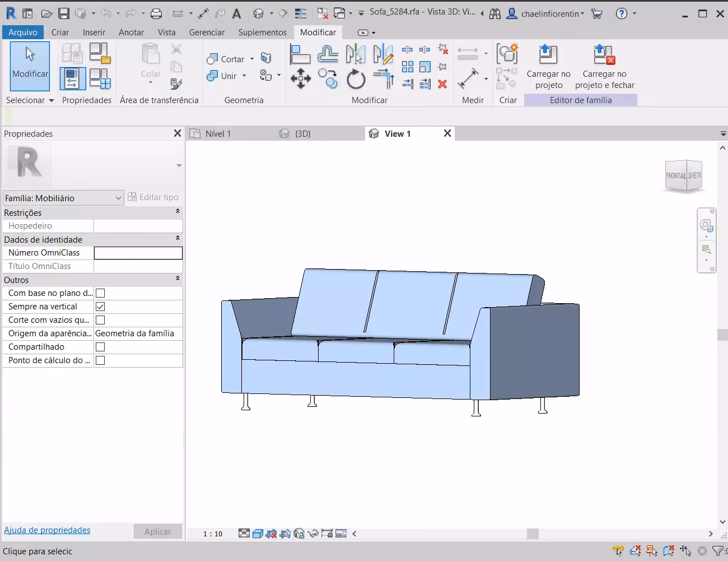Click the Número OmniClass input field

point(138,253)
